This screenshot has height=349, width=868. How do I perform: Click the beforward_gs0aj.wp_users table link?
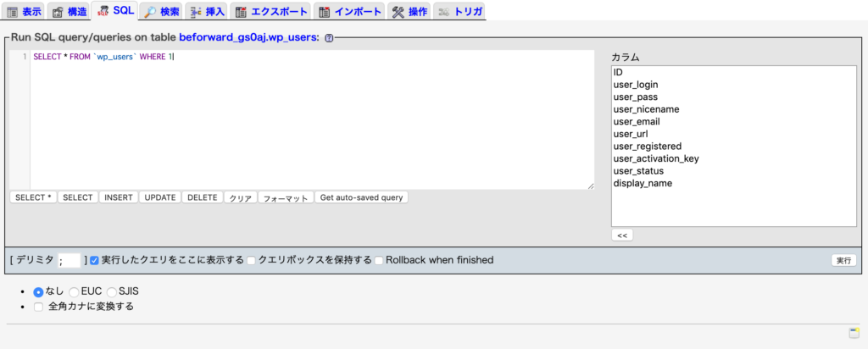click(248, 38)
